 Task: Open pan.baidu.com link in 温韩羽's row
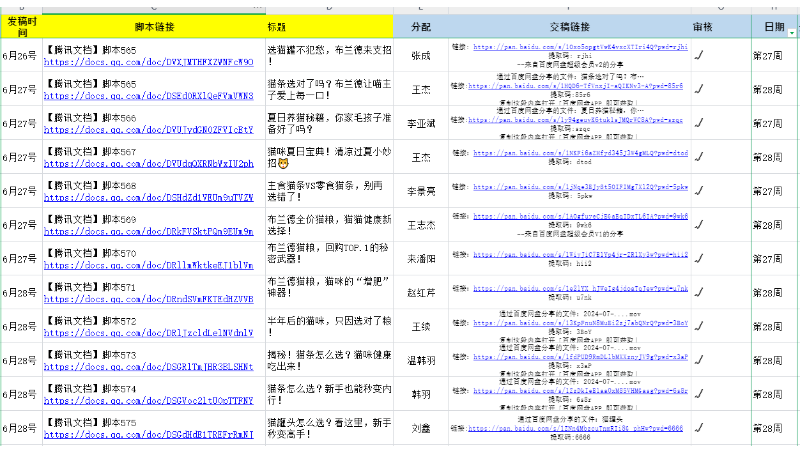(x=581, y=357)
